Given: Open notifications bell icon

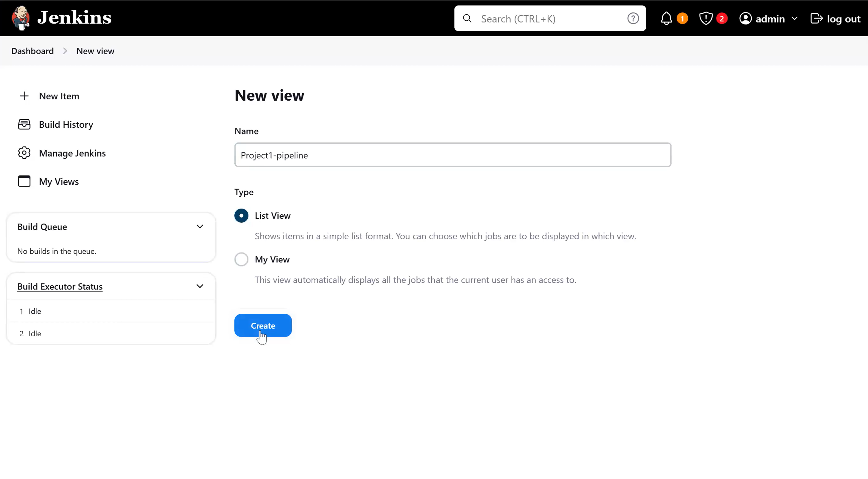Looking at the screenshot, I should [x=666, y=18].
